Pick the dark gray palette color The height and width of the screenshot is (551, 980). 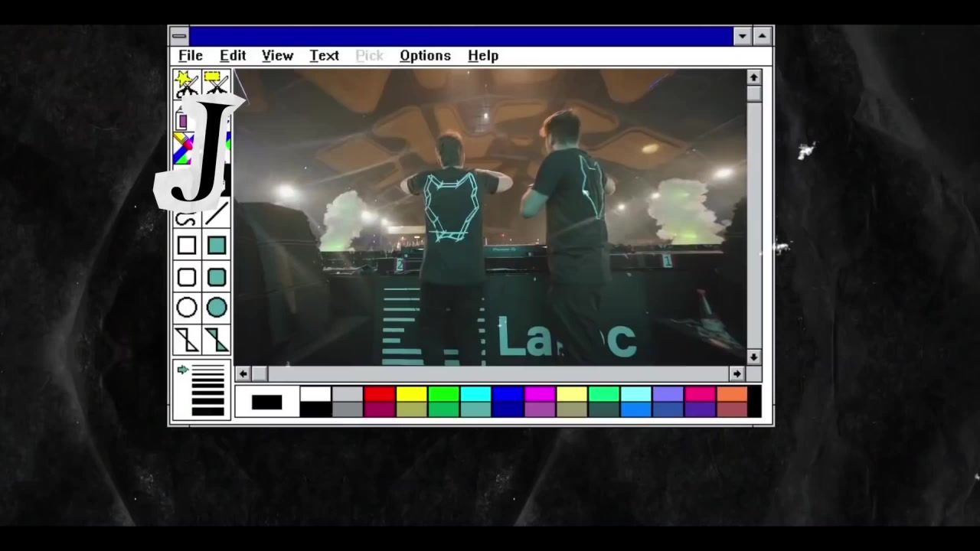coord(347,409)
